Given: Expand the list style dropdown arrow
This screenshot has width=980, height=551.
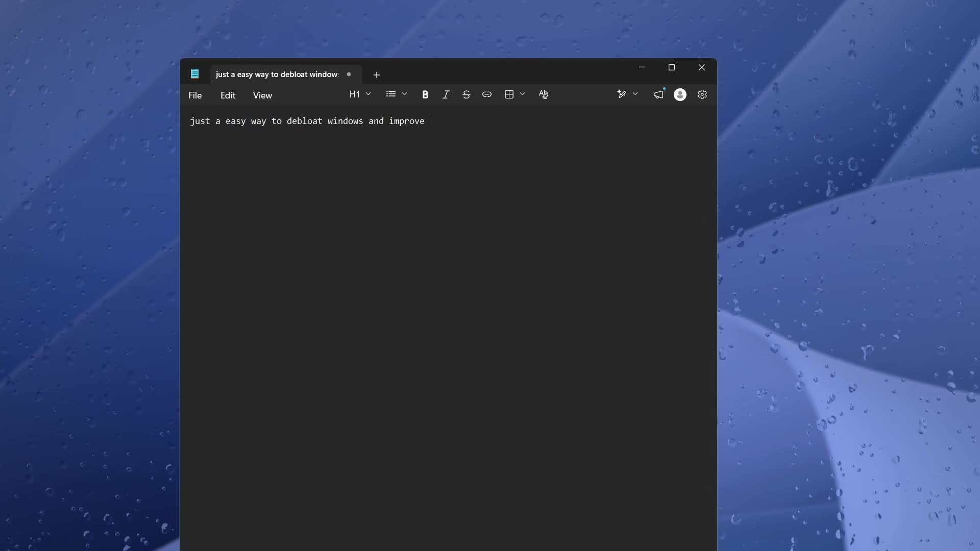Looking at the screenshot, I should [404, 94].
